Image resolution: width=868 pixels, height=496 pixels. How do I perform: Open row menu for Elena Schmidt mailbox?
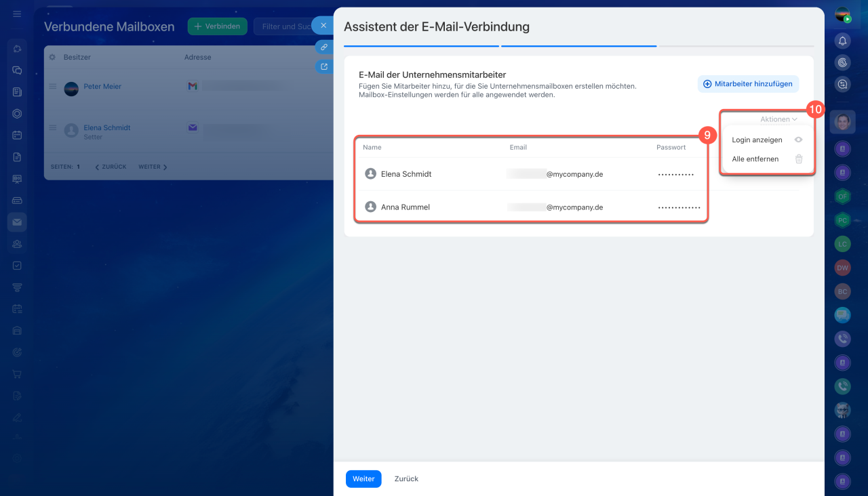tap(52, 127)
